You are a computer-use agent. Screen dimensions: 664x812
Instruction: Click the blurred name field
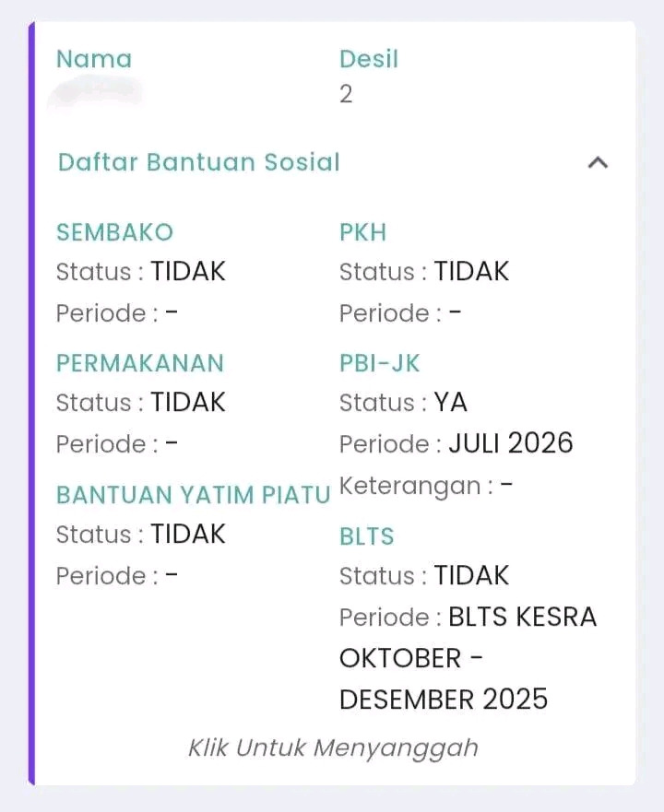coord(96,94)
